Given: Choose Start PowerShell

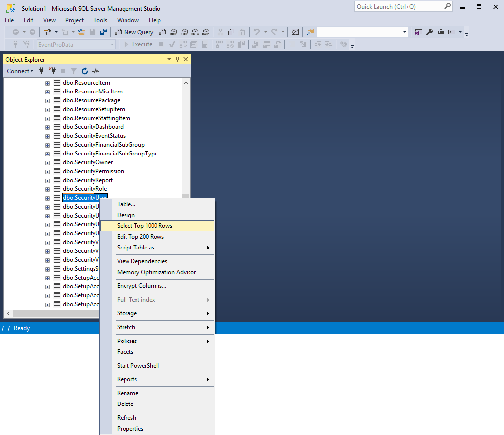Looking at the screenshot, I should tap(157, 366).
